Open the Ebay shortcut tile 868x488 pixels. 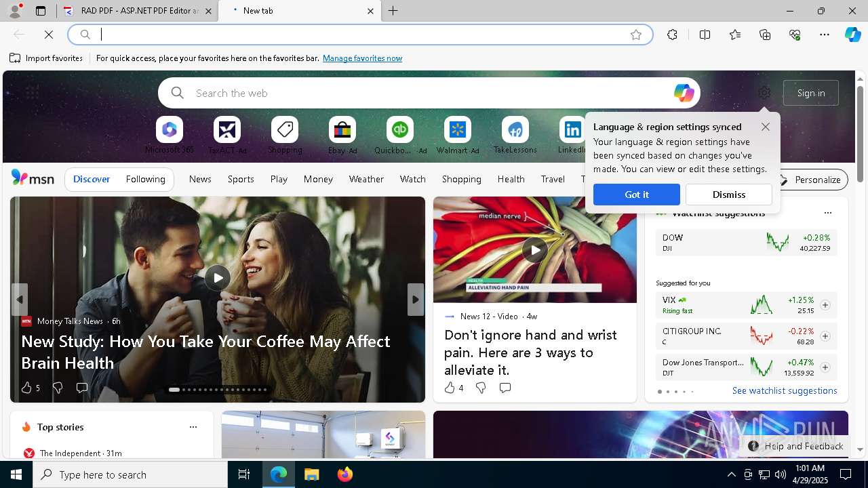click(342, 136)
